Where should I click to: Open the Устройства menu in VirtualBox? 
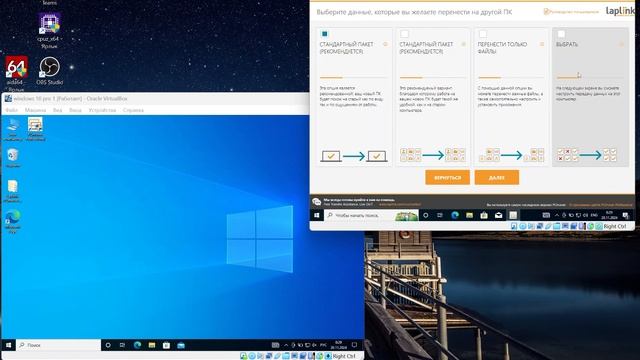click(x=102, y=110)
